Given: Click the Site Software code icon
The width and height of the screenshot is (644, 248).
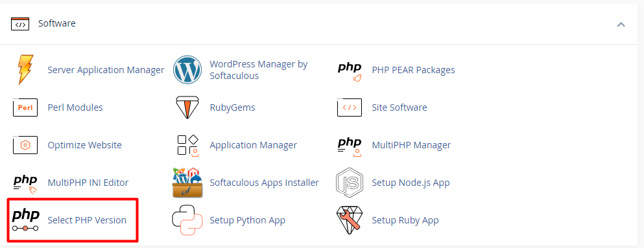Looking at the screenshot, I should coord(350,107).
